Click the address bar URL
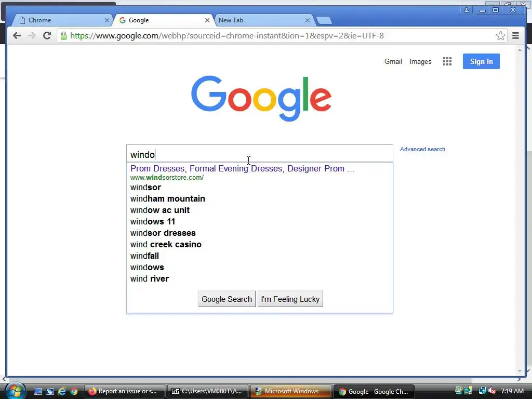The height and width of the screenshot is (399, 532). click(x=227, y=36)
